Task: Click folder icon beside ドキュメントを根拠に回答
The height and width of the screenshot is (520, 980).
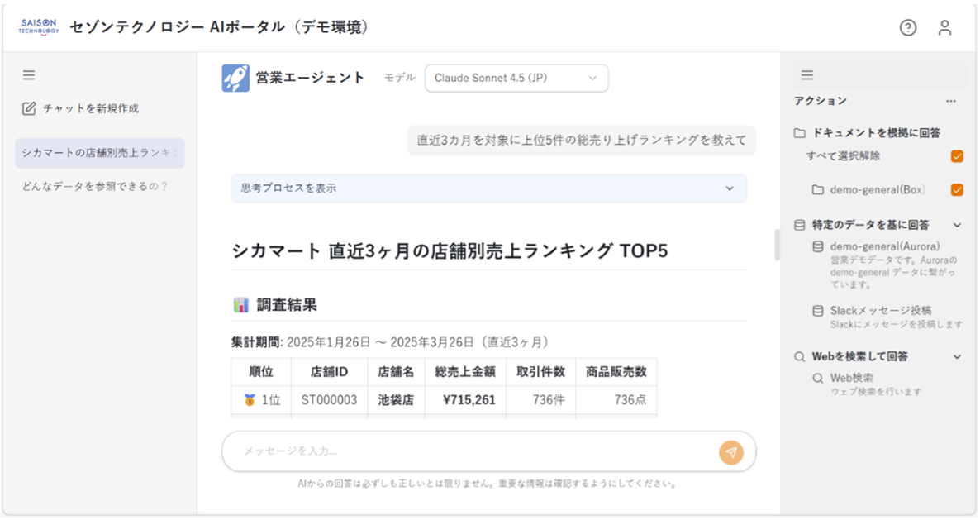Action: tap(799, 133)
